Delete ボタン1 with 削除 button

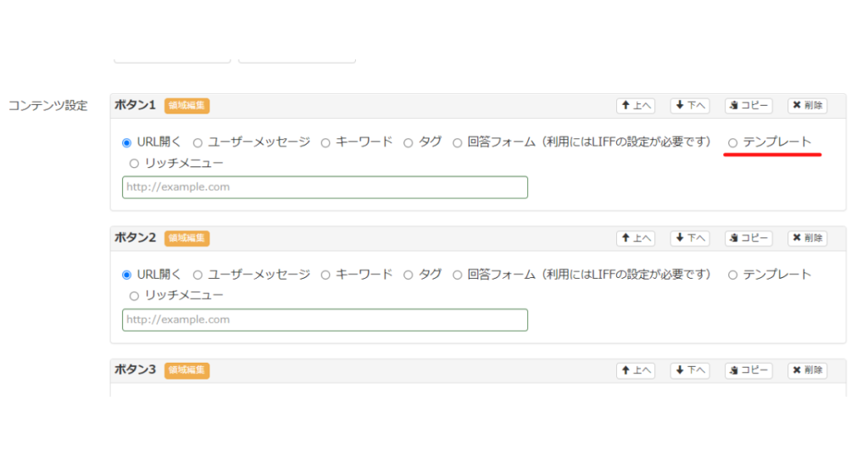(807, 105)
